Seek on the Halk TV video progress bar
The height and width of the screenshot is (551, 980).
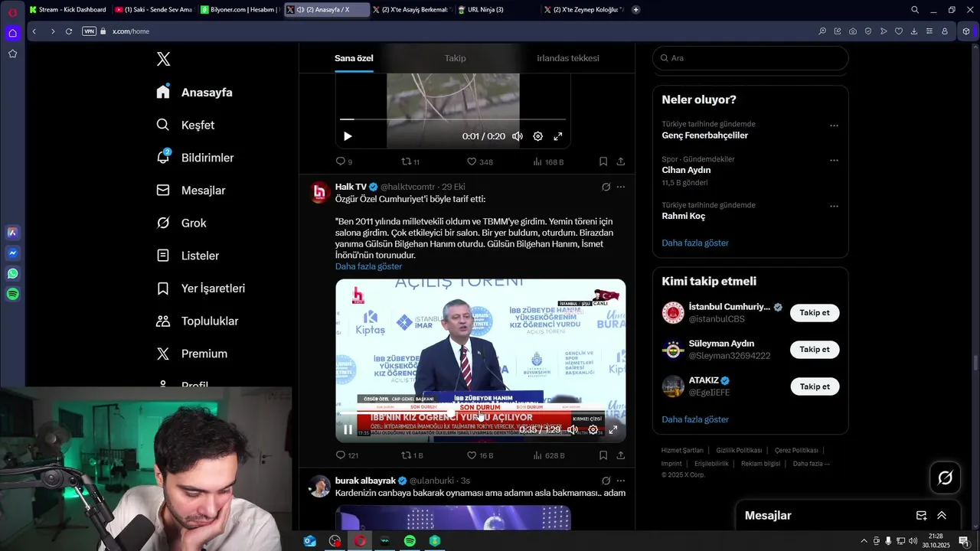pos(480,413)
